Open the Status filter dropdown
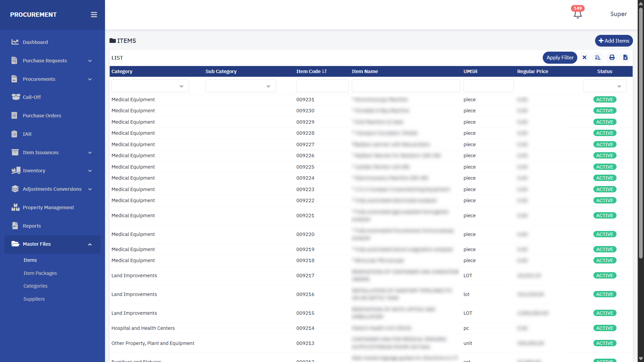The height and width of the screenshot is (362, 644). point(604,86)
